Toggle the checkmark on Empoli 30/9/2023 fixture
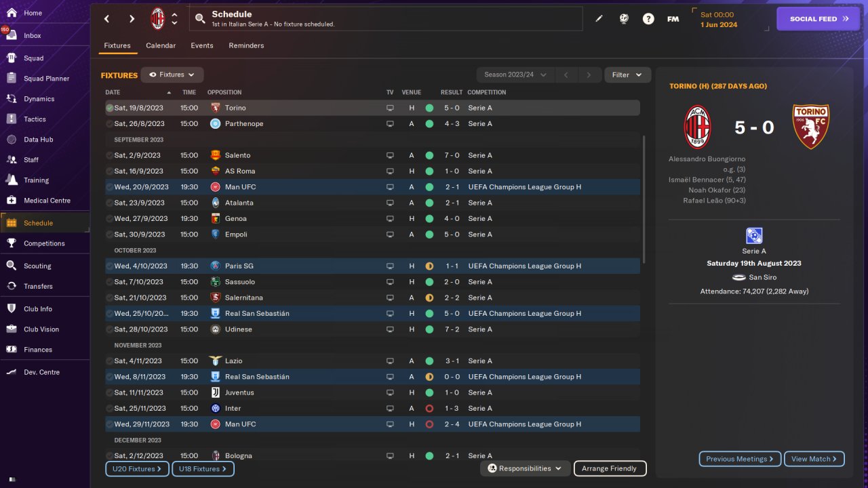The image size is (868, 488). tap(109, 235)
